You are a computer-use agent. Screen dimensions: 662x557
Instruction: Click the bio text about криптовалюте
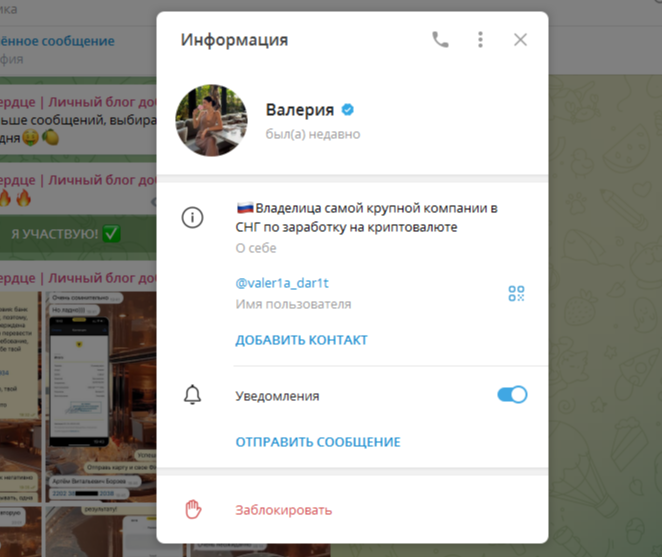[366, 217]
